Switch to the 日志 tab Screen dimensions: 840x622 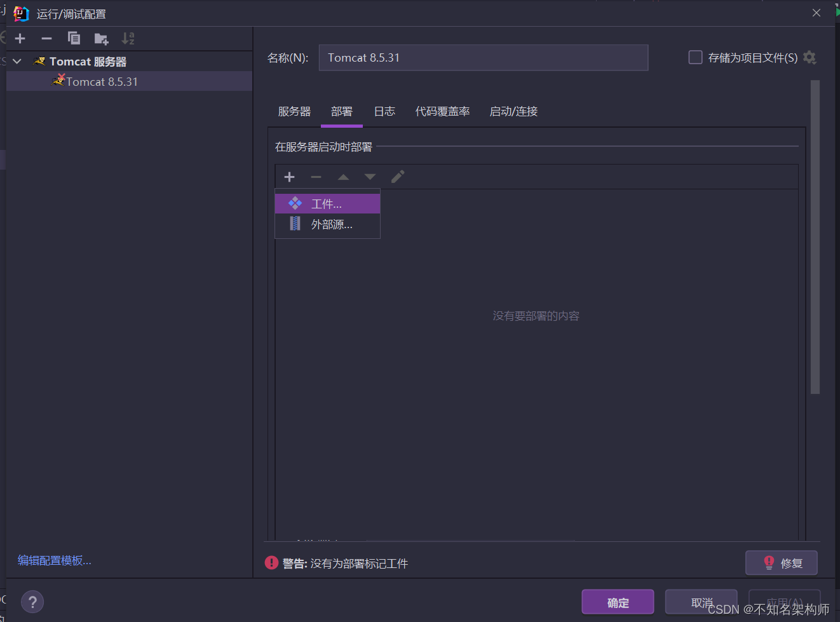[x=384, y=111]
